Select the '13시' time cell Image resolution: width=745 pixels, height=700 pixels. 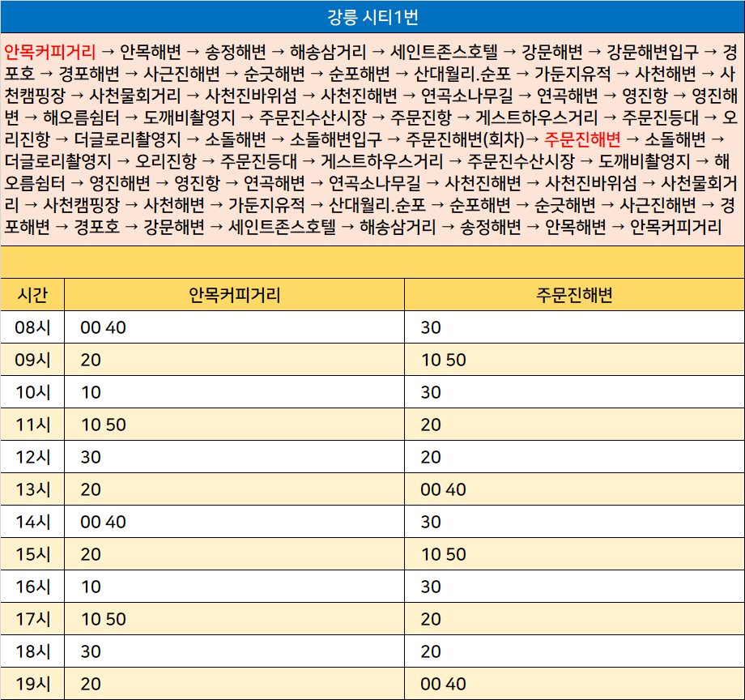pyautogui.click(x=32, y=489)
